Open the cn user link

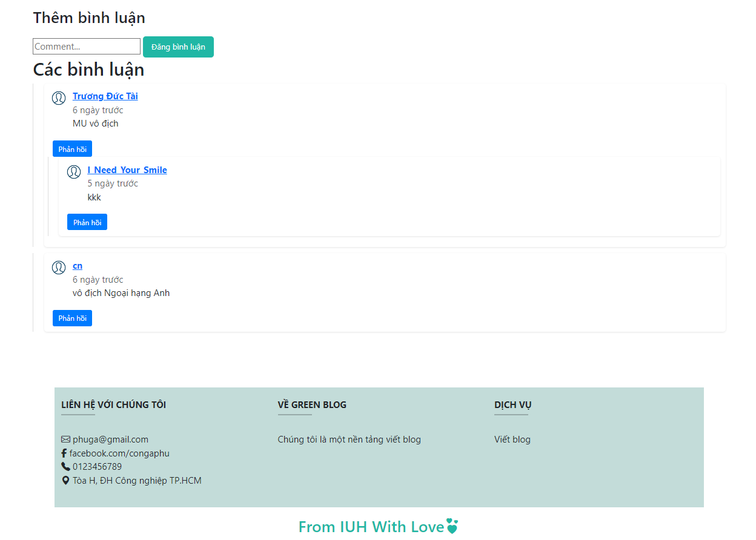(78, 266)
